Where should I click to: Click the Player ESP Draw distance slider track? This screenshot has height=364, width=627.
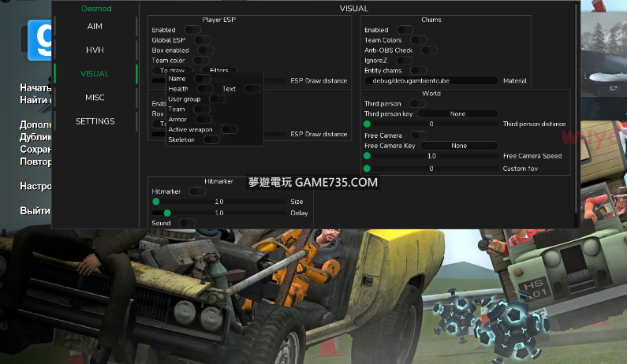pos(219,80)
